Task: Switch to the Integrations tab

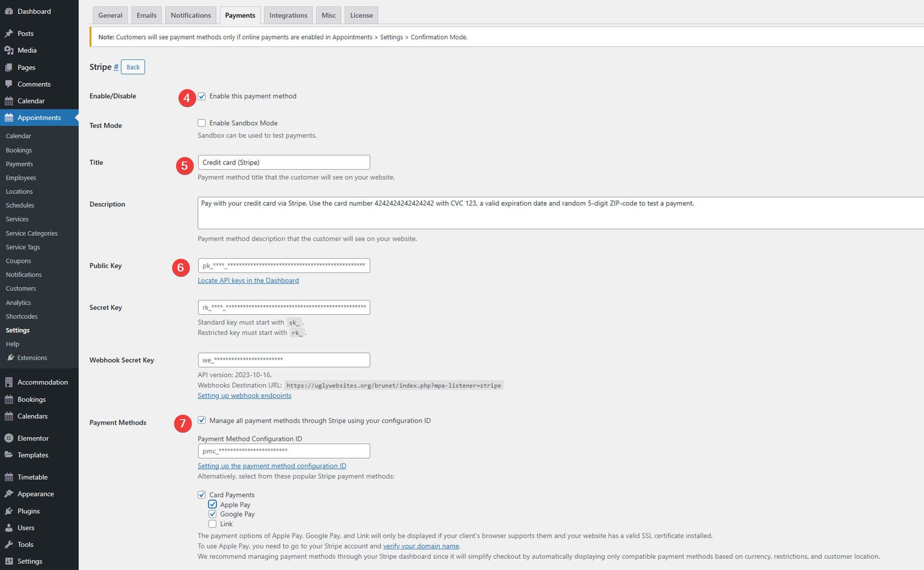Action: (x=288, y=15)
